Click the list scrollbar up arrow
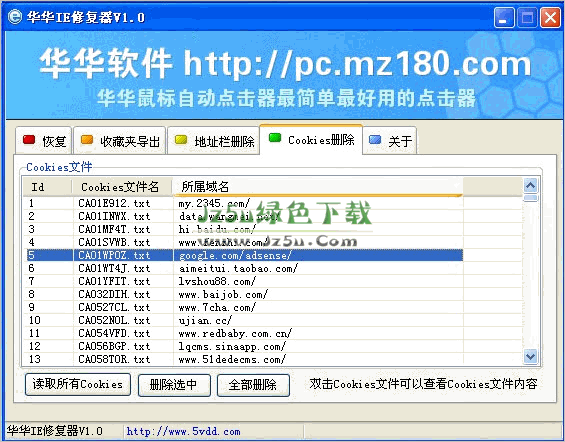The image size is (565, 442). (530, 186)
